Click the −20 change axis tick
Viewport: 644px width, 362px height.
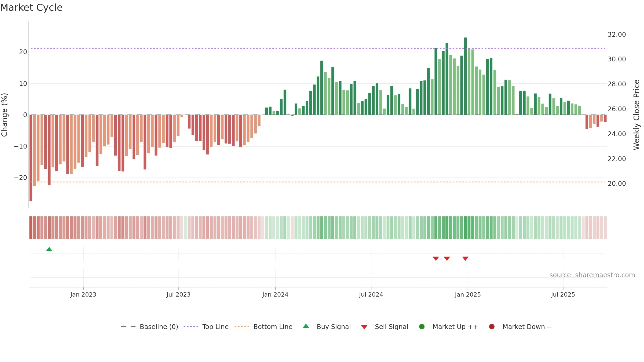coord(21,178)
